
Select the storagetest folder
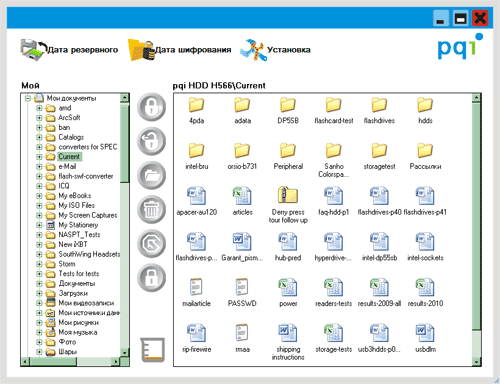click(x=379, y=157)
